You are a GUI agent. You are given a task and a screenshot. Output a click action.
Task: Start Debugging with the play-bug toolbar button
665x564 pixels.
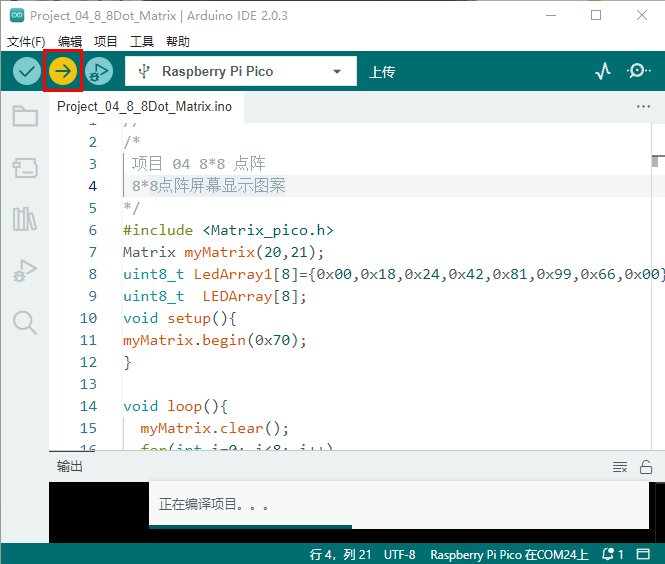click(x=99, y=71)
